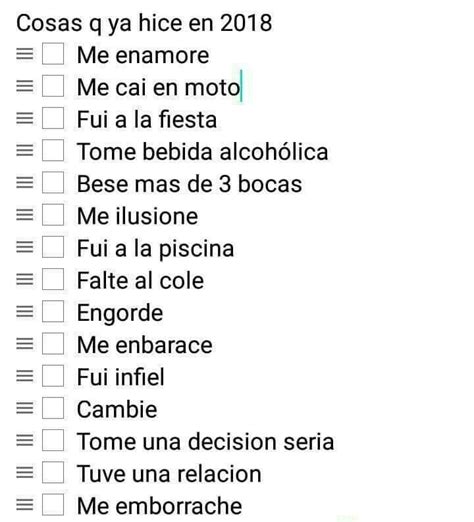Image resolution: width=474 pixels, height=522 pixels.
Task: Check the Me enamore checkbox
Action: coord(53,54)
